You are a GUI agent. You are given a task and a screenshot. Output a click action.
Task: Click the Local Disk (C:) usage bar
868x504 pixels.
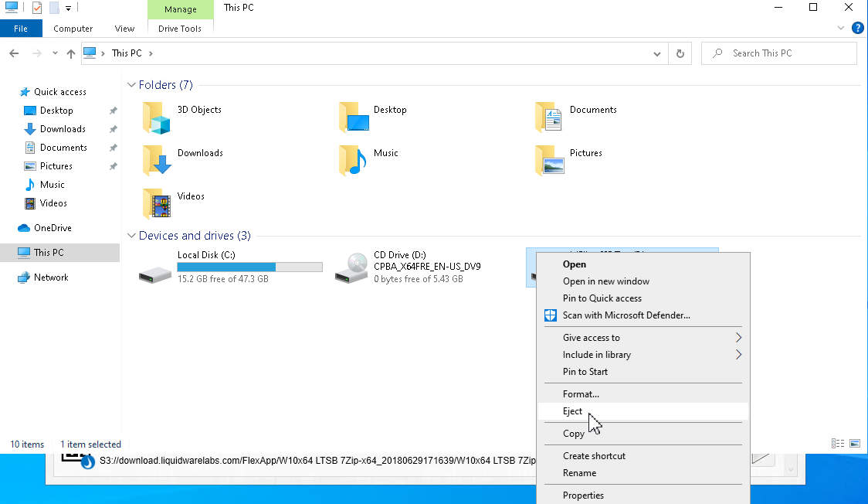click(x=249, y=267)
